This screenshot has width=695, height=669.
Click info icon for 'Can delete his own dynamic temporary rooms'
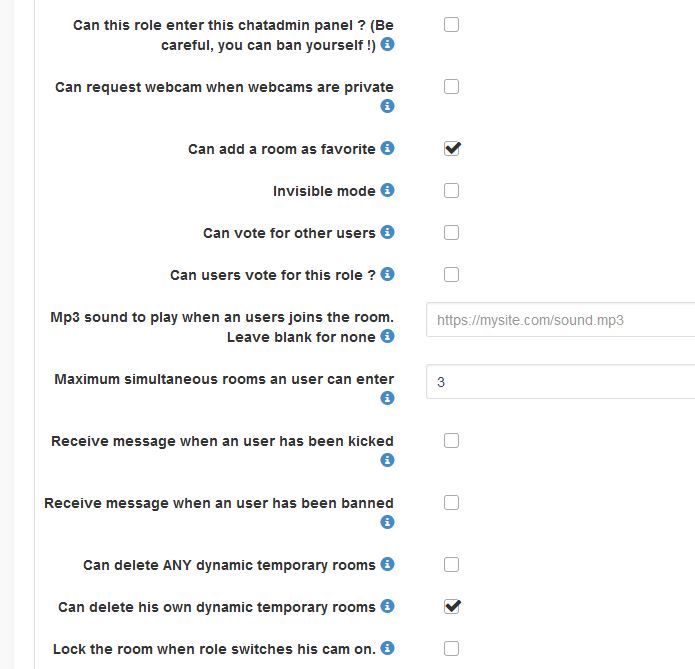click(x=388, y=606)
